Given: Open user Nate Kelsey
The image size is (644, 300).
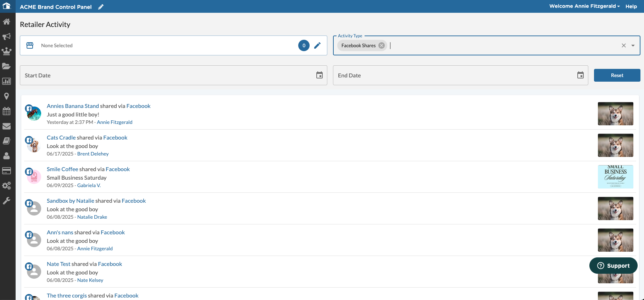Looking at the screenshot, I should coord(90,280).
